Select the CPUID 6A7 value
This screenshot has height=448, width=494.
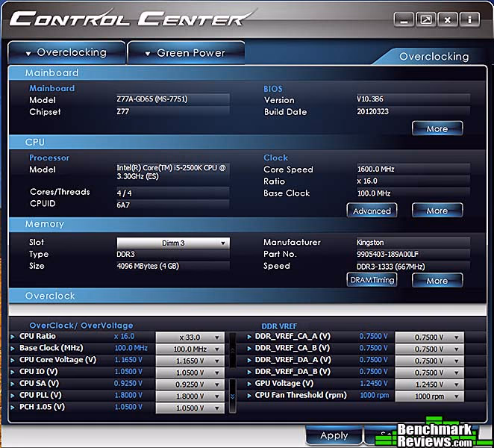[x=123, y=205]
